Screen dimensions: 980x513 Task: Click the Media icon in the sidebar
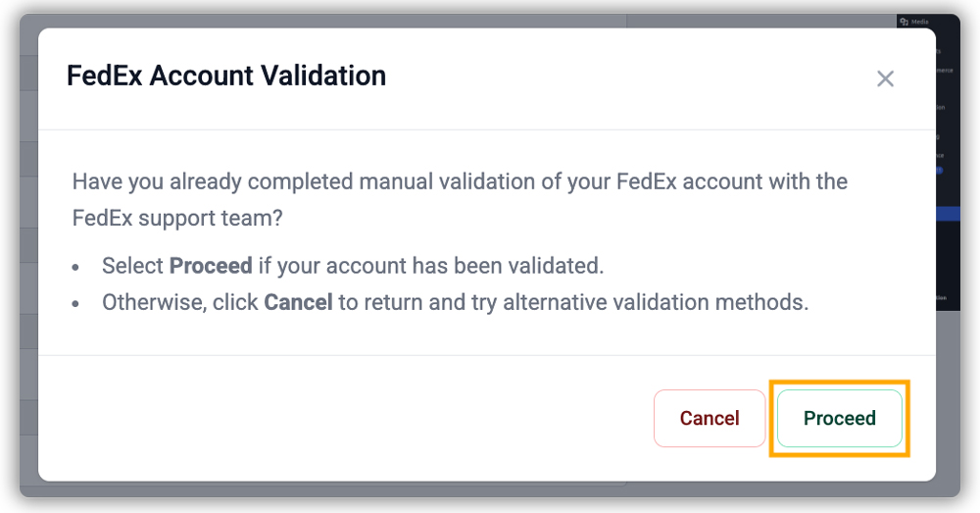[x=904, y=21]
